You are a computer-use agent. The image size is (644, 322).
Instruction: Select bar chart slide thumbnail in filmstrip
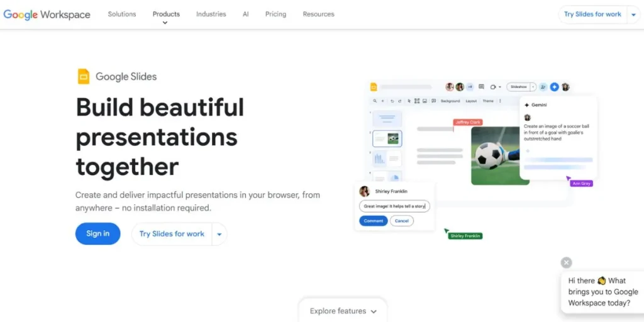point(387,158)
